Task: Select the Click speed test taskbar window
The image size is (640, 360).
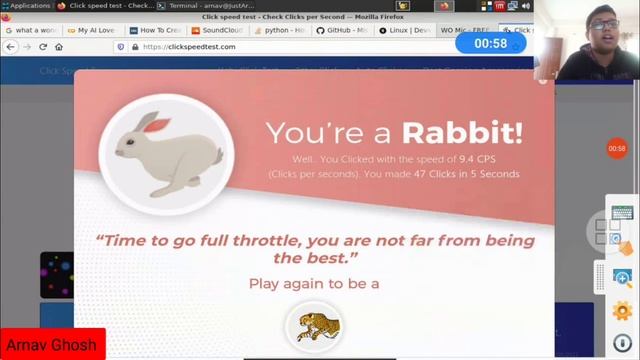Action: coord(106,6)
